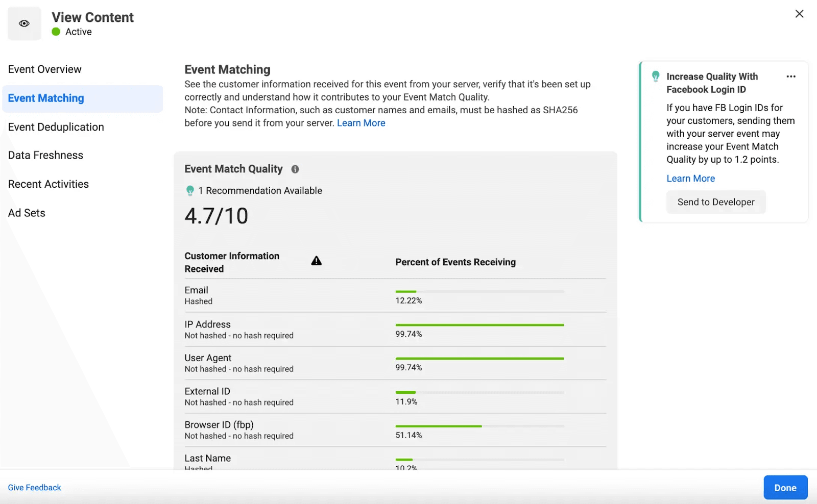
Task: Click lightbulb icon next to 1 Recommendation Available
Action: (x=190, y=191)
